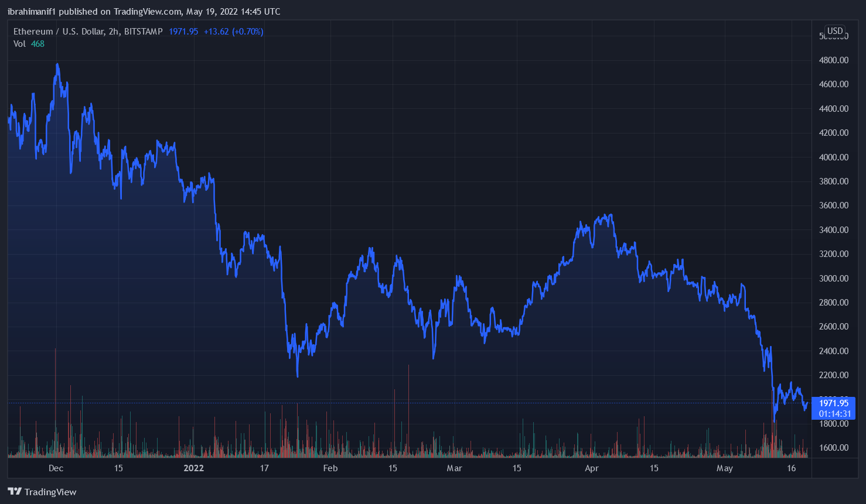
Task: Select the Dec label on time axis
Action: pos(56,468)
